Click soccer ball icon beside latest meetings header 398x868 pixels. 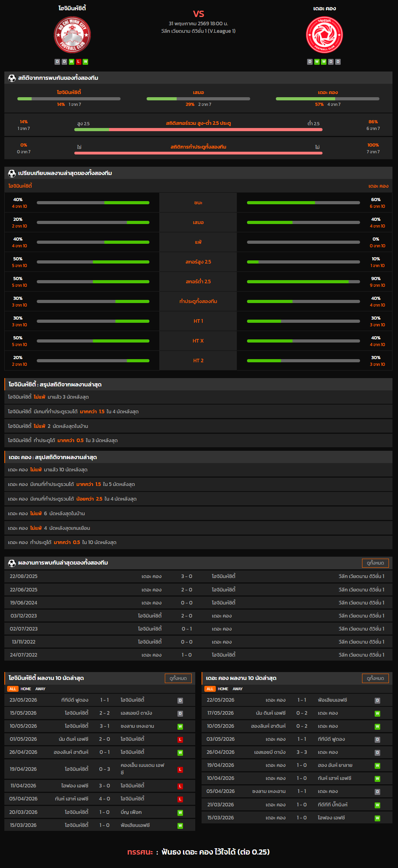coord(12,563)
